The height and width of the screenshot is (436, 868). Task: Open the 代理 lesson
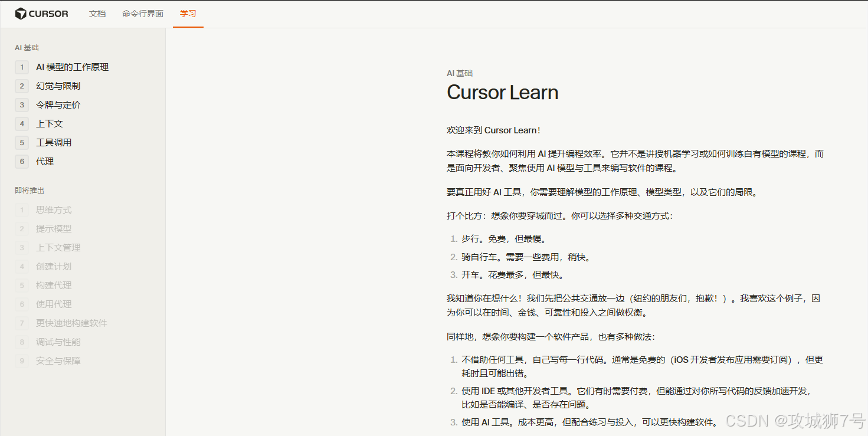pos(45,162)
